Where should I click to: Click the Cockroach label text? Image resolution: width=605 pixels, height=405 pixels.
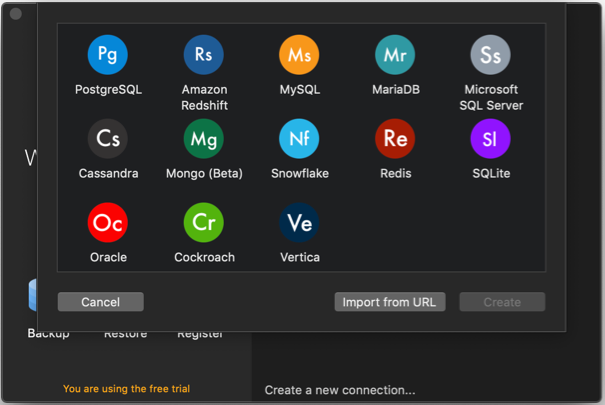(x=204, y=257)
